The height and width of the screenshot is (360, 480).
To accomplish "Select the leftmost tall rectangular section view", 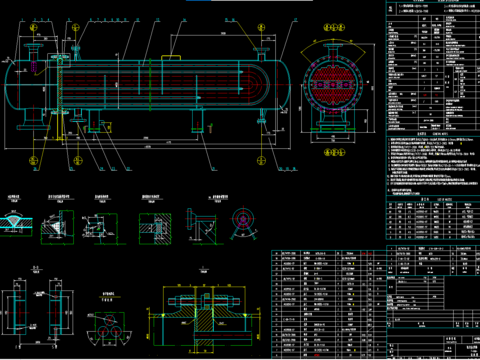I will (x=19, y=307).
